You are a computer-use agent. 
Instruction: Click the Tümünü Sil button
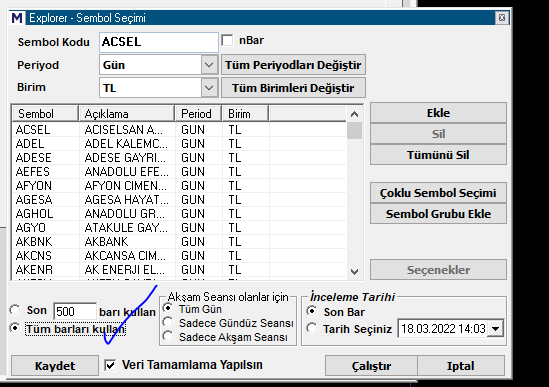pyautogui.click(x=438, y=155)
